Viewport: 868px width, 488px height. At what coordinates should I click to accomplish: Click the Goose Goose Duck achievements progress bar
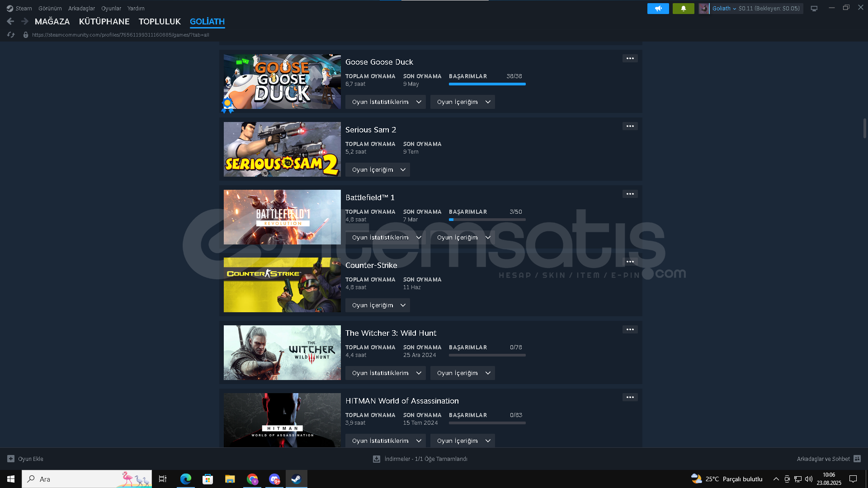(x=487, y=84)
